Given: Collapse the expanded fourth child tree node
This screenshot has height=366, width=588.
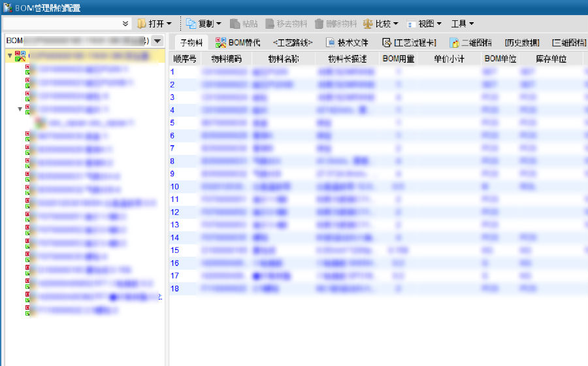Looking at the screenshot, I should tap(20, 109).
